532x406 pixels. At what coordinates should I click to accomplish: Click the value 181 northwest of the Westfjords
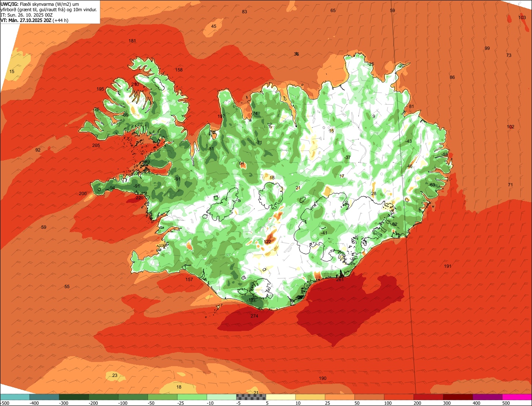(x=133, y=41)
